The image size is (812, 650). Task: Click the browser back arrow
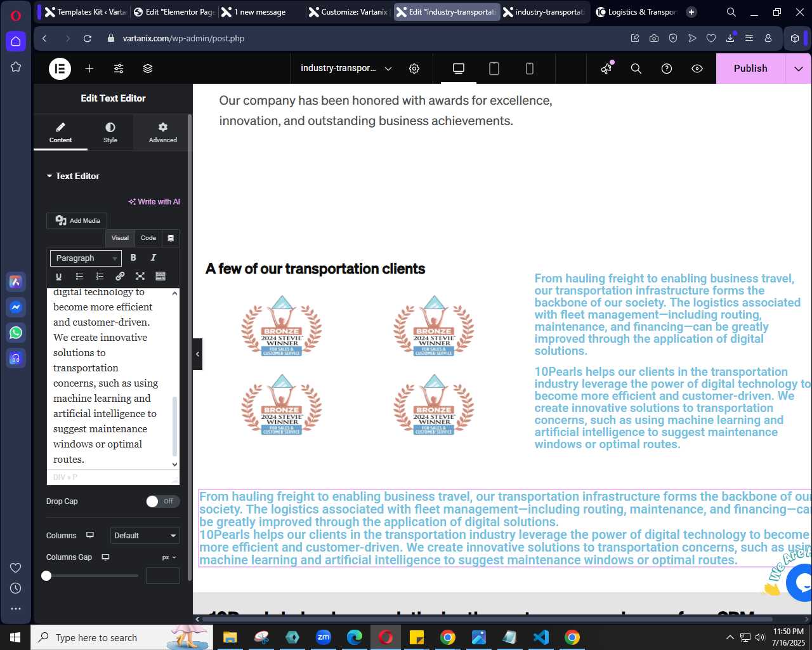click(44, 38)
